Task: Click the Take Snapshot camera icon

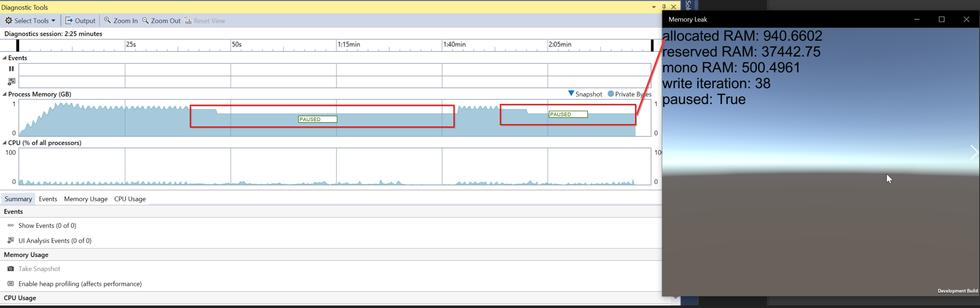Action: 11,269
